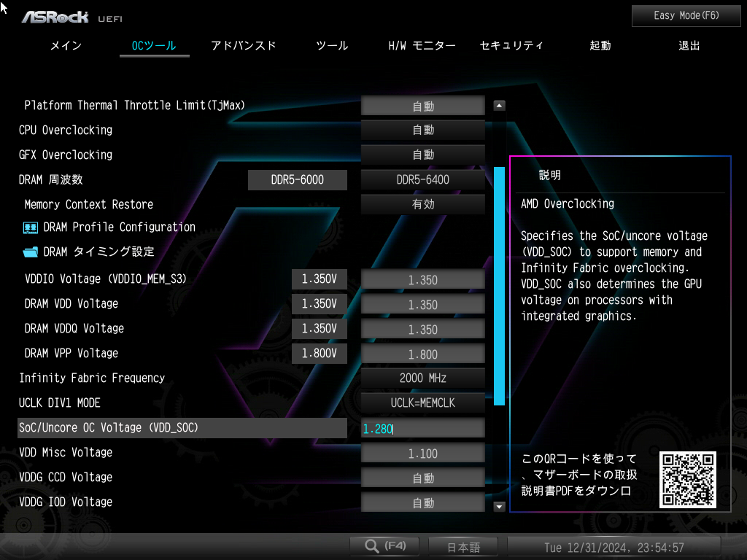This screenshot has width=747, height=560.
Task: Select DRAM 周波数 label
Action: [x=51, y=179]
